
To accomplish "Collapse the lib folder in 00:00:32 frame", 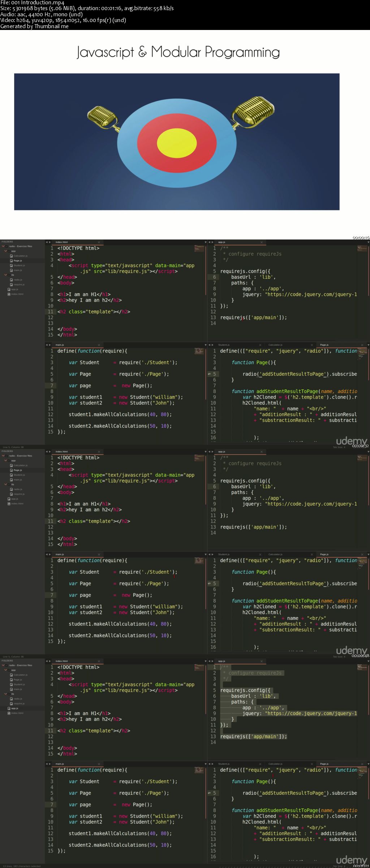I will point(6,275).
